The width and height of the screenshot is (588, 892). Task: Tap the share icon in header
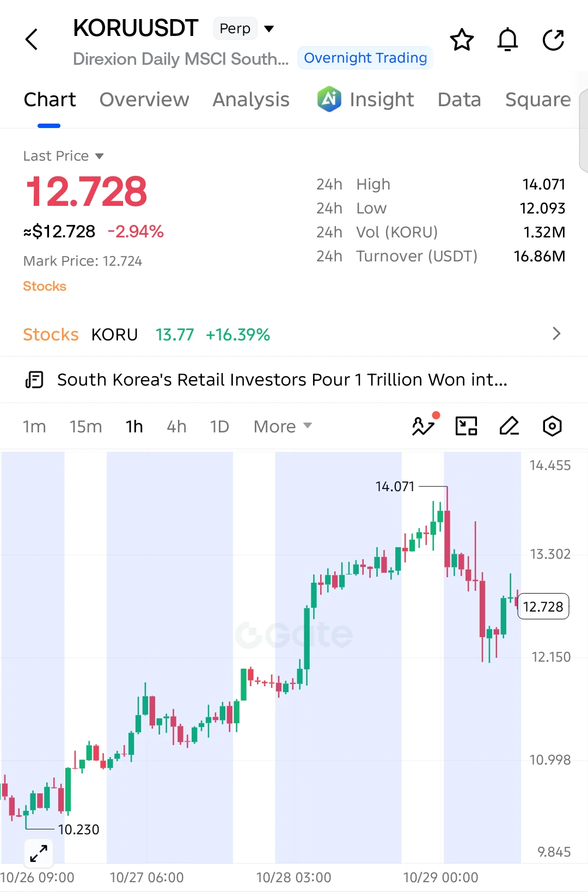[x=553, y=40]
